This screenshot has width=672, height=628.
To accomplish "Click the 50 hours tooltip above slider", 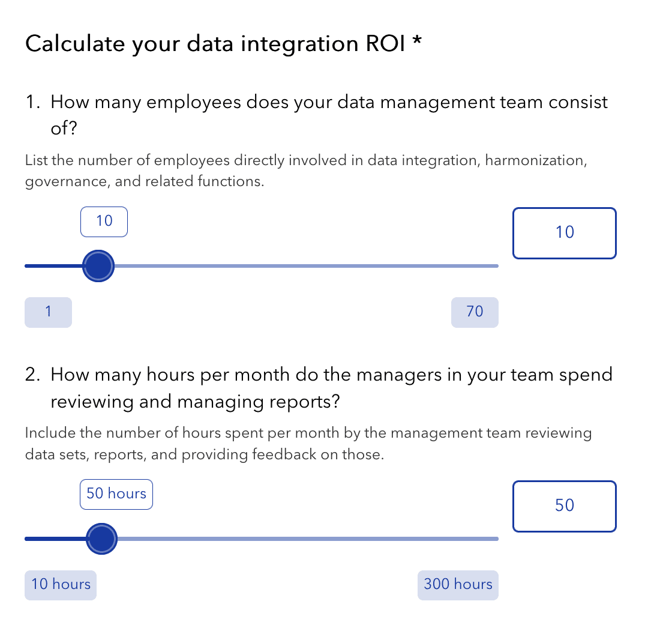I will [116, 494].
